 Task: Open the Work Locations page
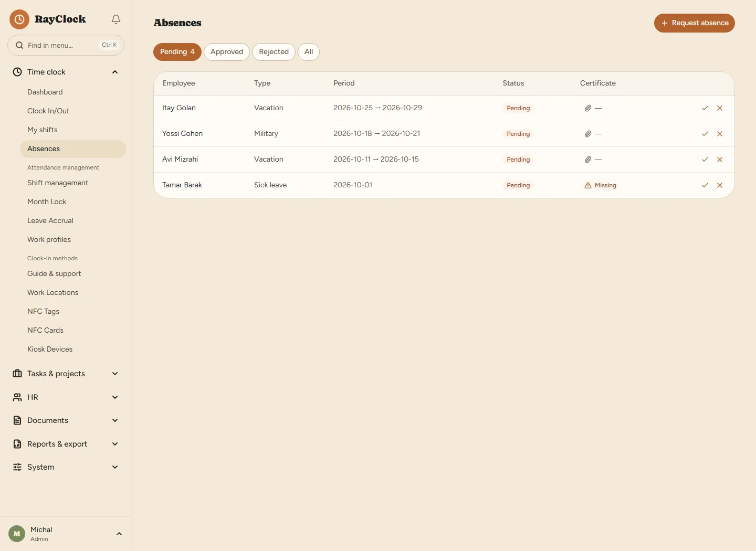tap(73, 292)
